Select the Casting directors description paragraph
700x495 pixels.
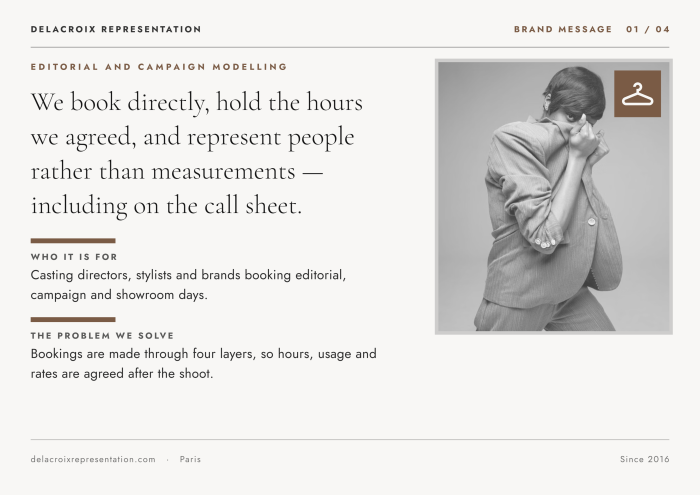coord(188,285)
